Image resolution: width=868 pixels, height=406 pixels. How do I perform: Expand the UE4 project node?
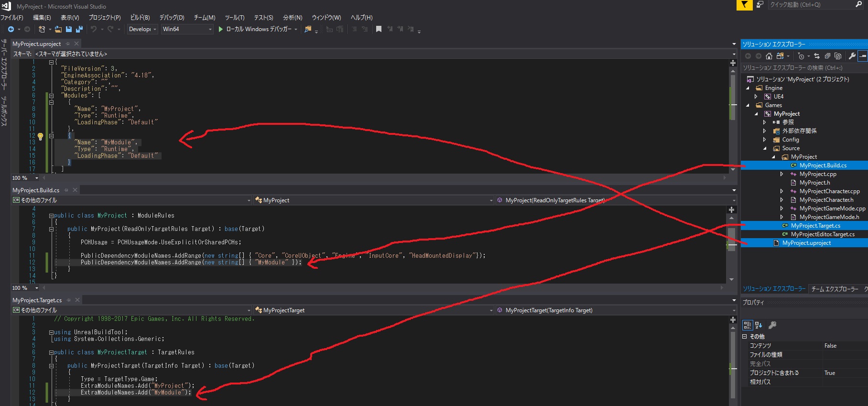click(756, 97)
